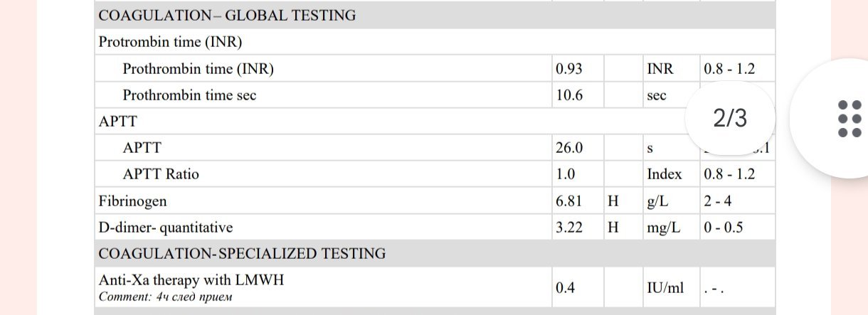Click the D-dimer 3.22 result value
Viewport: 868px width, 315px height.
569,228
